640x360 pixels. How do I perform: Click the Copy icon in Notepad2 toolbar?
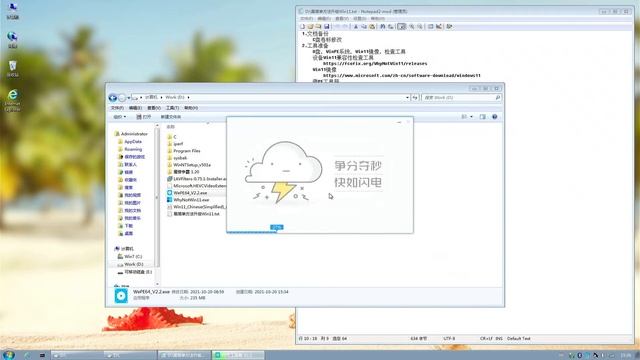(x=364, y=27)
